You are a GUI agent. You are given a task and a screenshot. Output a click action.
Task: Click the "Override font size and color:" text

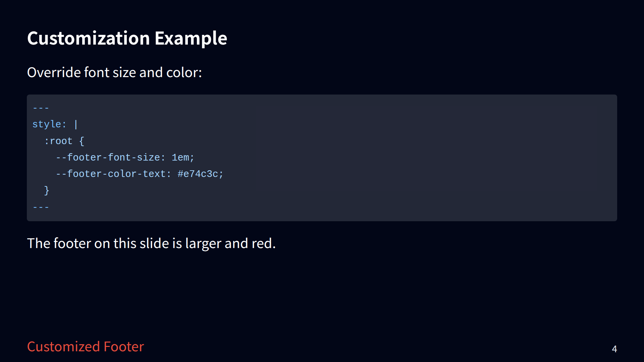pyautogui.click(x=114, y=72)
